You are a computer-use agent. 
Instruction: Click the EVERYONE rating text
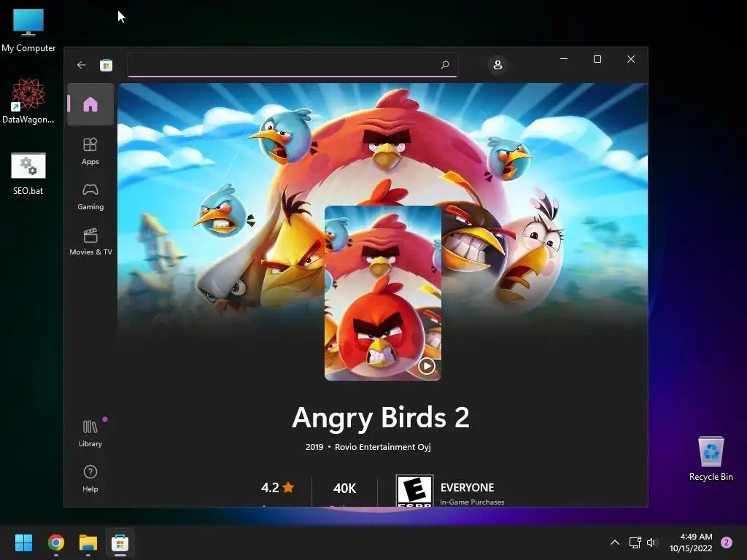[x=467, y=488]
